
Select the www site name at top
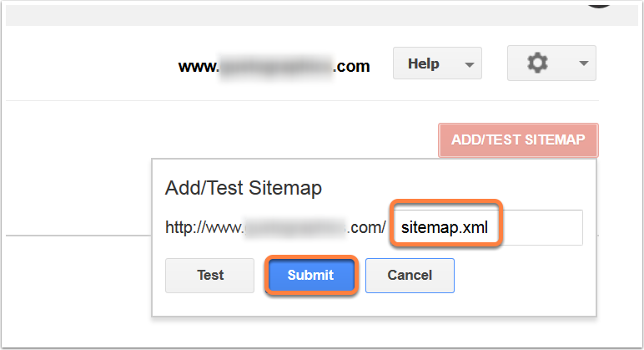coord(274,66)
